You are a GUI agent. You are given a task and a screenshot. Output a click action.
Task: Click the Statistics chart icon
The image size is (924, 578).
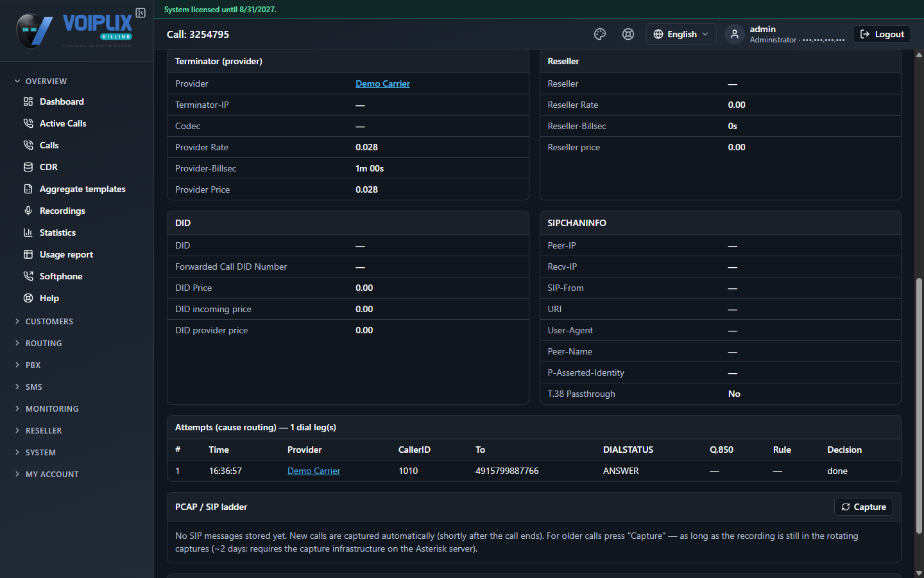(x=28, y=232)
